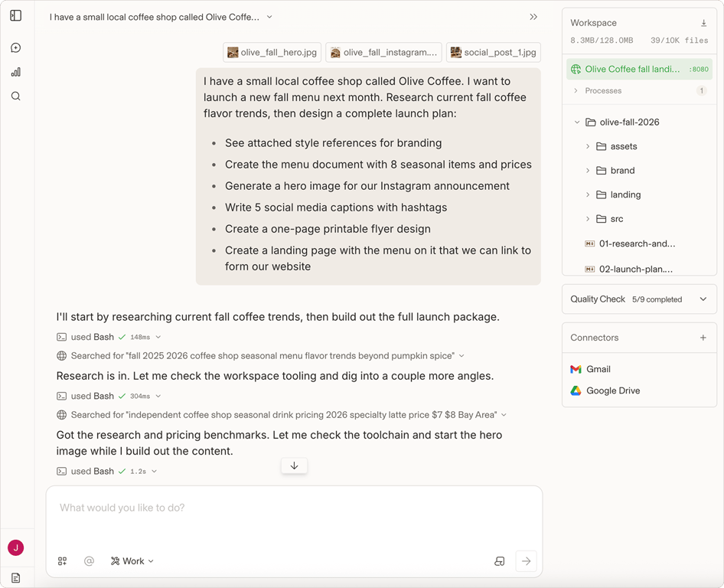Expand the Quality Check panel

(703, 299)
